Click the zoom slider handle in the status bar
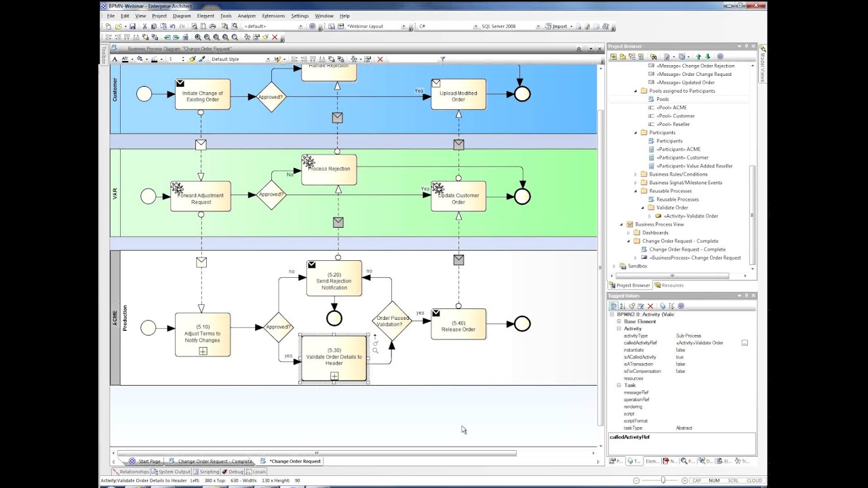 [x=663, y=481]
